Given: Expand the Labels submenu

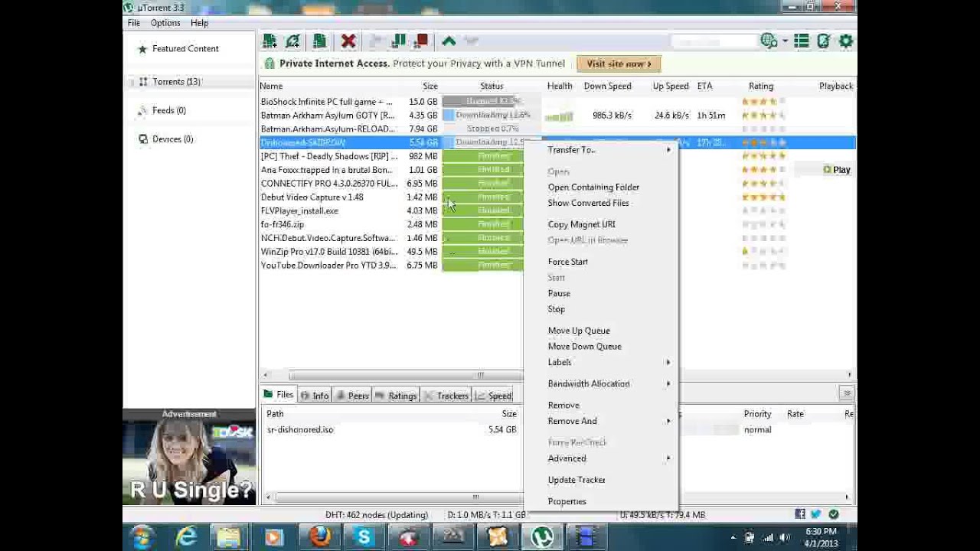Looking at the screenshot, I should click(602, 363).
